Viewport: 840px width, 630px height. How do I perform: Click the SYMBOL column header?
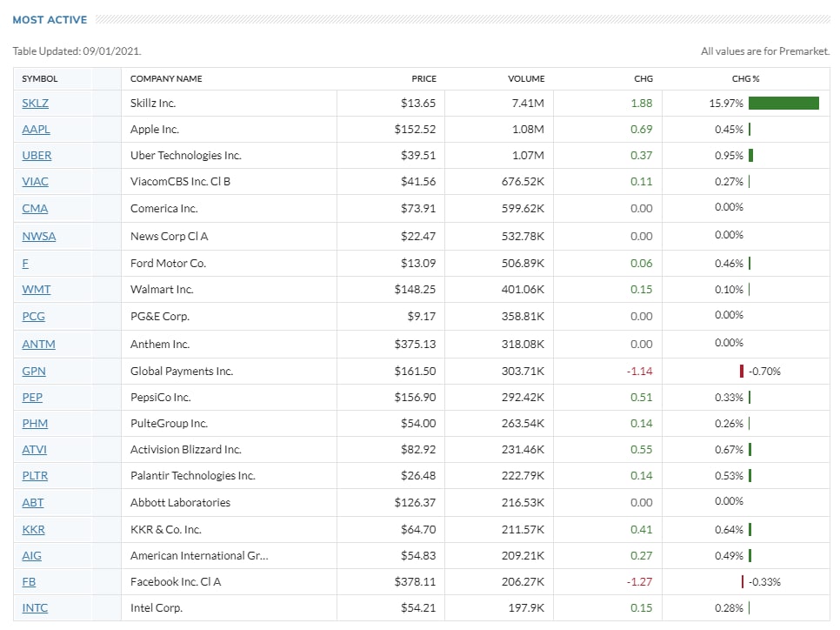40,79
